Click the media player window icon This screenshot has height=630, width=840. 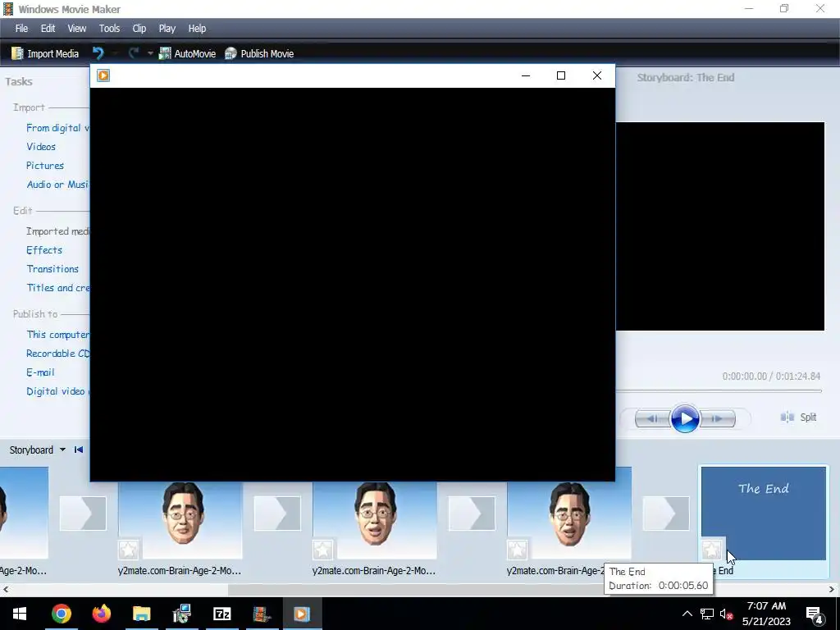coord(103,75)
